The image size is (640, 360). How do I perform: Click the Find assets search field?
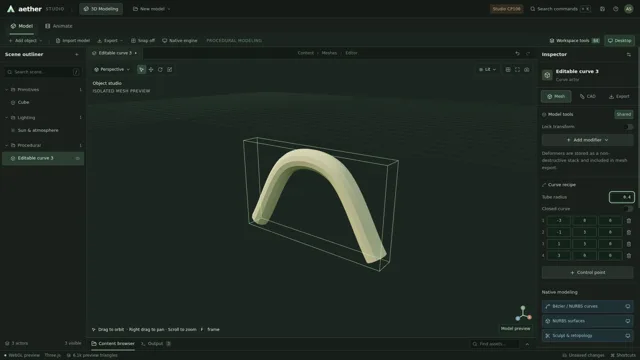(x=494, y=344)
